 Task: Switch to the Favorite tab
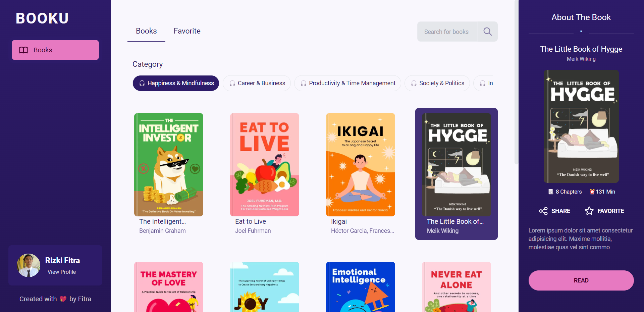point(187,31)
